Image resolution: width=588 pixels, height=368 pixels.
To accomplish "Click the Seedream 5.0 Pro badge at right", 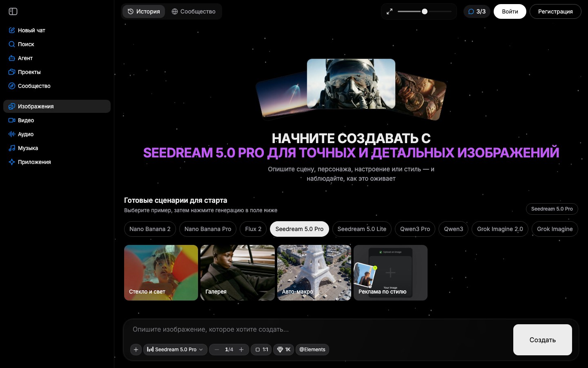I will tap(552, 209).
